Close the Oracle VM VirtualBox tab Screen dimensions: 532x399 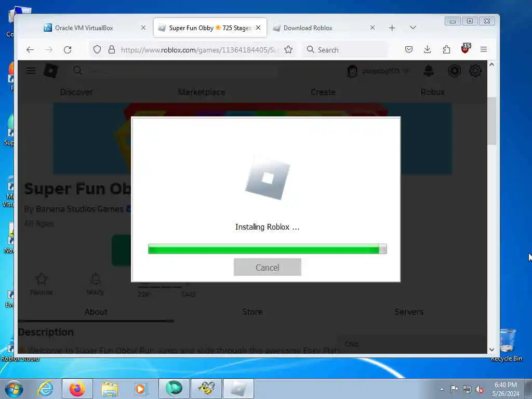(x=143, y=28)
